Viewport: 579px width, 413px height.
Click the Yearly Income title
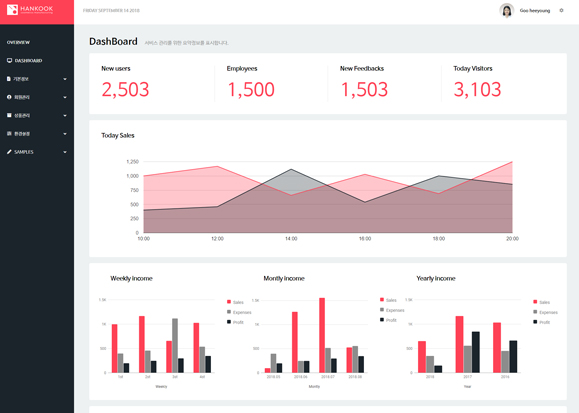click(x=436, y=279)
